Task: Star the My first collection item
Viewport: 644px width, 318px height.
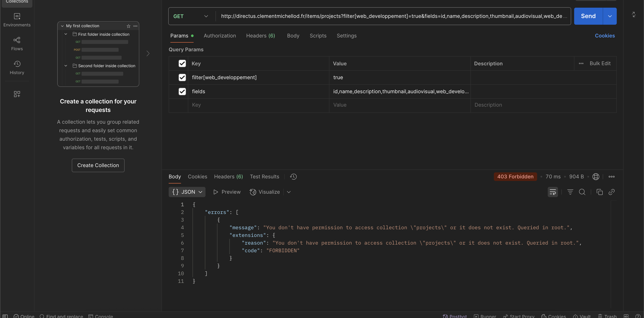Action: (x=128, y=26)
